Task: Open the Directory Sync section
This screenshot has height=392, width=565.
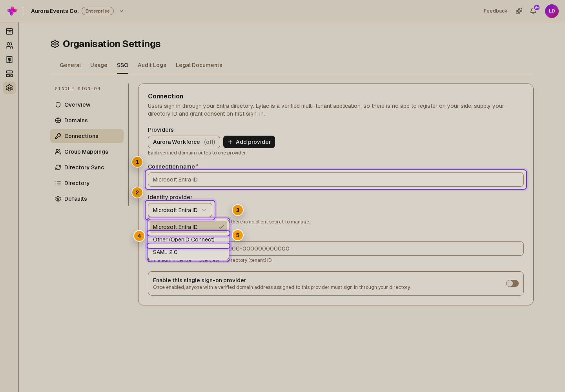Action: [87, 167]
